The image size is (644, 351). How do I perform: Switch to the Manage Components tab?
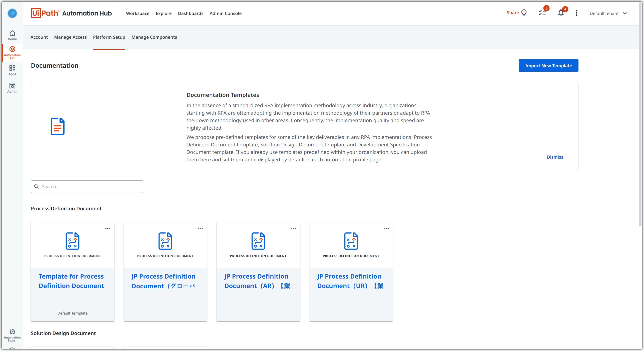(x=154, y=37)
